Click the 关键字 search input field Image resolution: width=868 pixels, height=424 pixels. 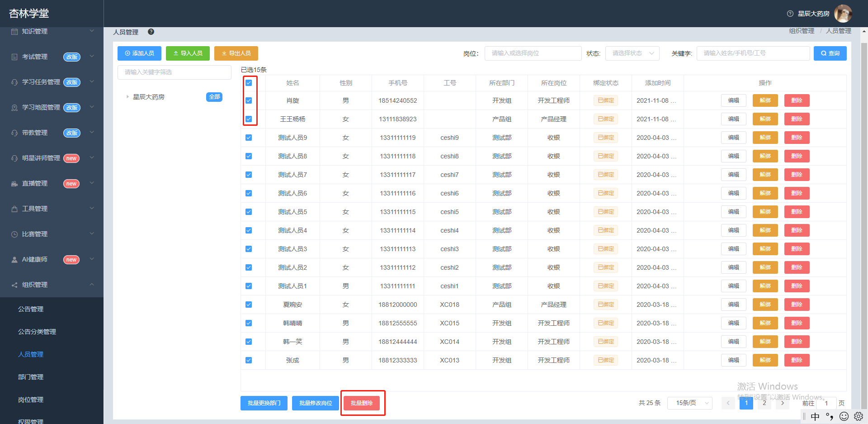(753, 53)
